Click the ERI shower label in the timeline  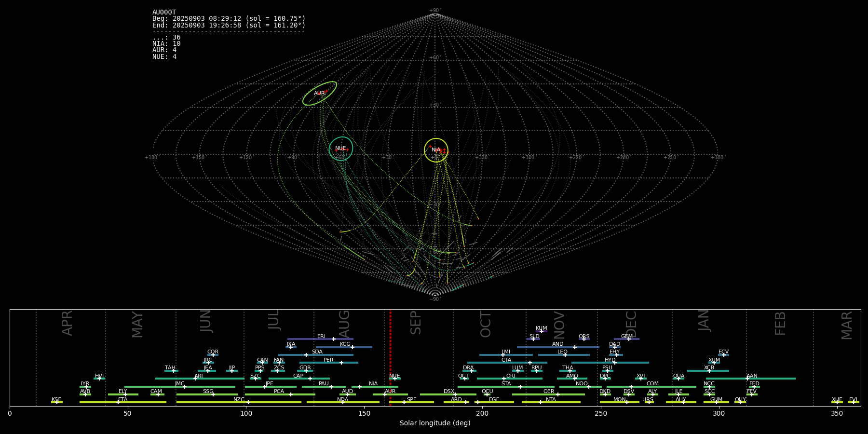pyautogui.click(x=321, y=337)
